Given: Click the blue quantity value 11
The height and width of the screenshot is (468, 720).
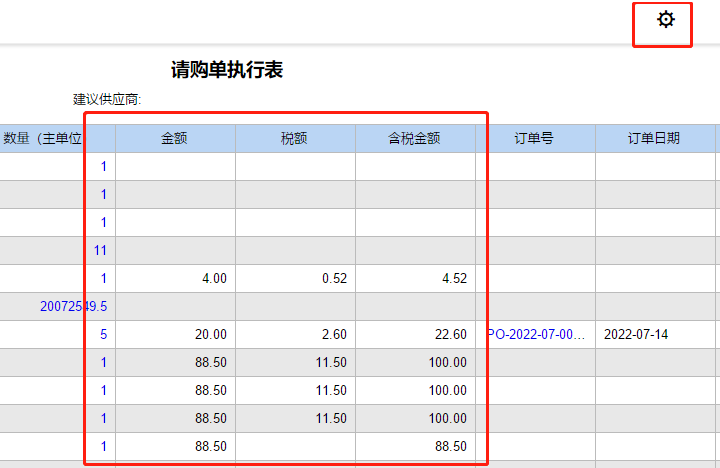Looking at the screenshot, I should (x=100, y=250).
